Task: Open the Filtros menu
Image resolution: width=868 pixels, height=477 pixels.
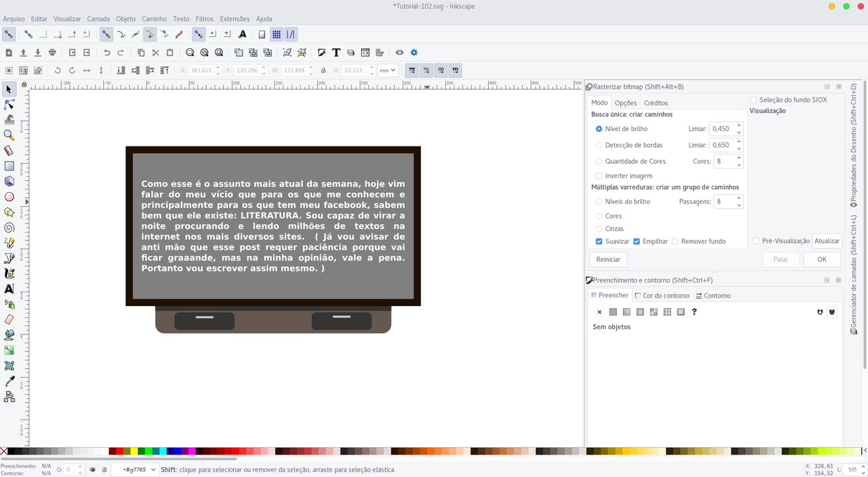Action: (205, 19)
